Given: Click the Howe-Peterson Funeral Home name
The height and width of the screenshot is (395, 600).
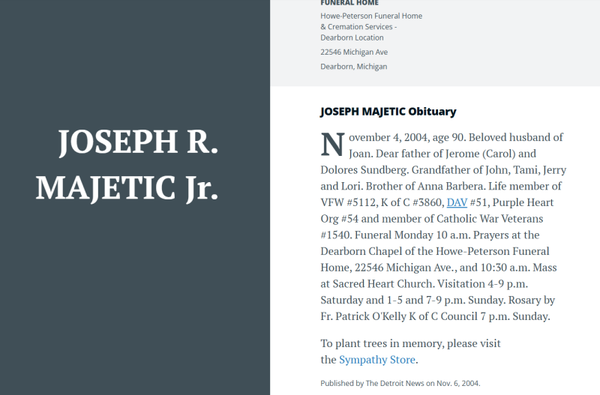Looking at the screenshot, I should (x=371, y=16).
